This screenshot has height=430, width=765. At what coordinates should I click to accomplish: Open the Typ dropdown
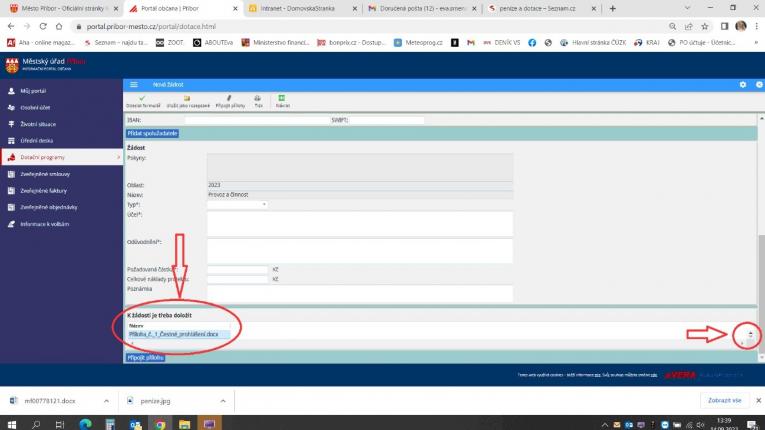coord(237,205)
